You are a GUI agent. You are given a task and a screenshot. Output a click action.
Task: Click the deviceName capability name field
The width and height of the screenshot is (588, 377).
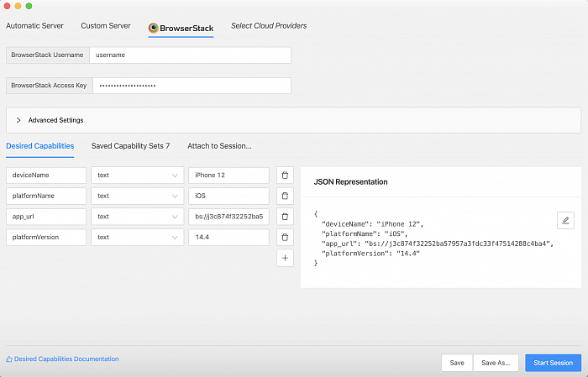[x=46, y=175]
